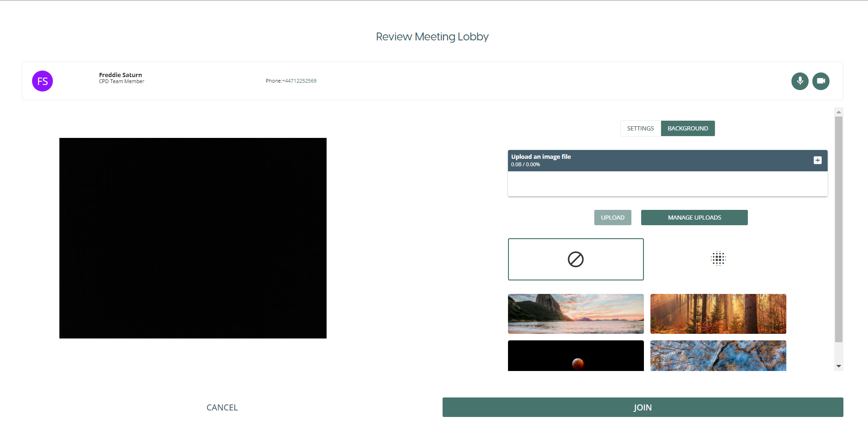Select the blur background effect
Viewport: 868px width, 423px height.
tap(718, 259)
